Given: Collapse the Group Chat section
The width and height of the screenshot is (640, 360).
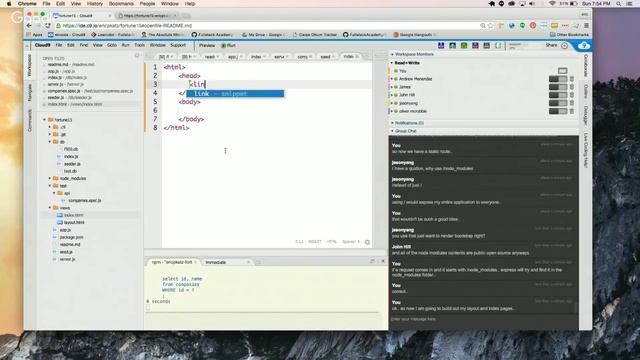Looking at the screenshot, I should click(x=392, y=131).
